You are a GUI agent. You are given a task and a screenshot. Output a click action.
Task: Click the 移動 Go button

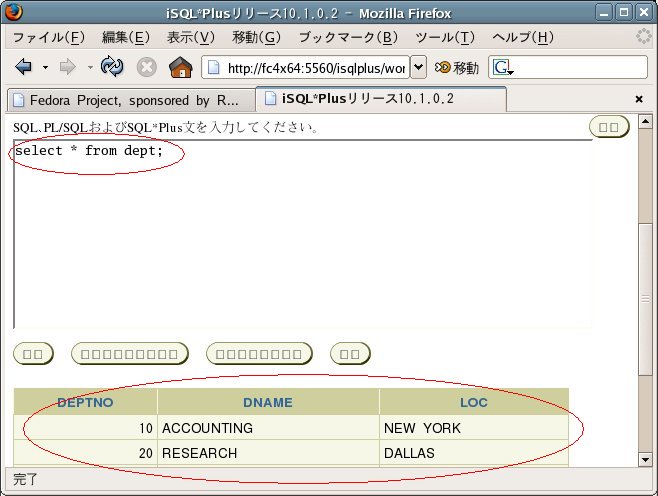click(x=457, y=67)
